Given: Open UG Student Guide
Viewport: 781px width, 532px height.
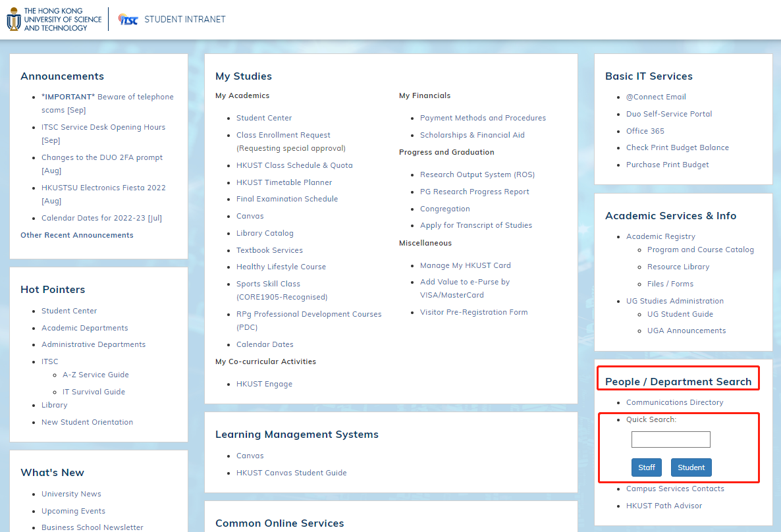Looking at the screenshot, I should click(680, 314).
